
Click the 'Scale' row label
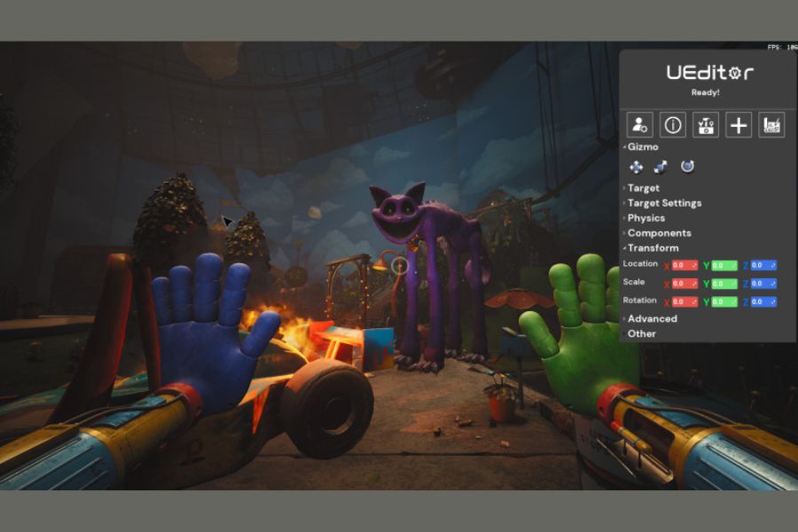click(634, 282)
